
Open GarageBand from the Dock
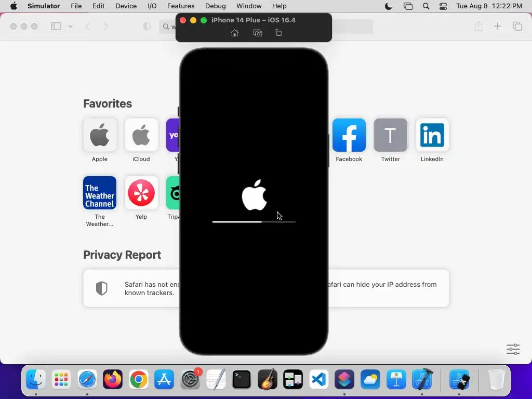pyautogui.click(x=268, y=379)
